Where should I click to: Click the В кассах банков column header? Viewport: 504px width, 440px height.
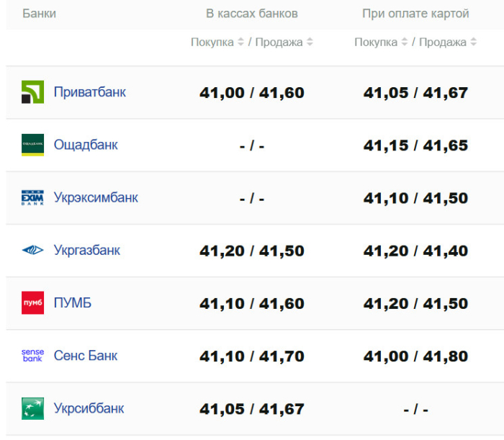[x=252, y=14]
